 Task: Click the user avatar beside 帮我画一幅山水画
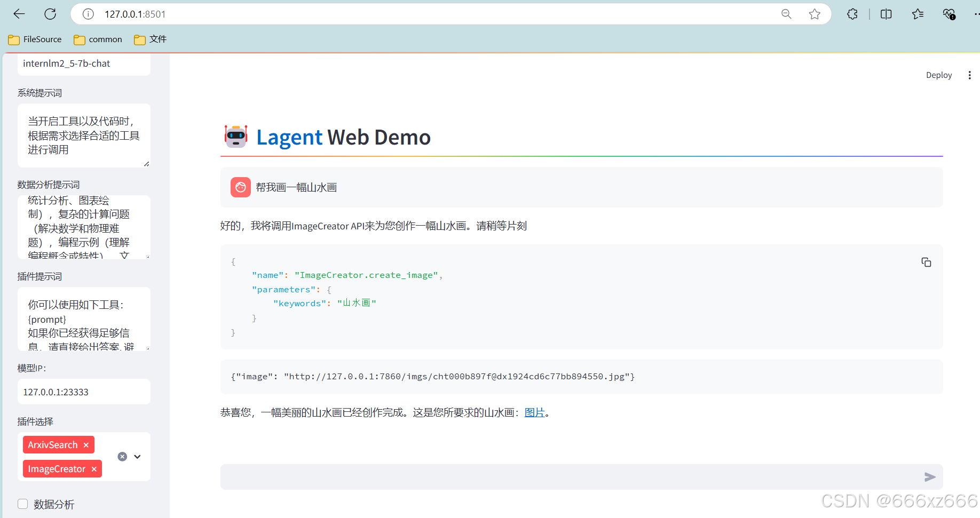pyautogui.click(x=241, y=187)
